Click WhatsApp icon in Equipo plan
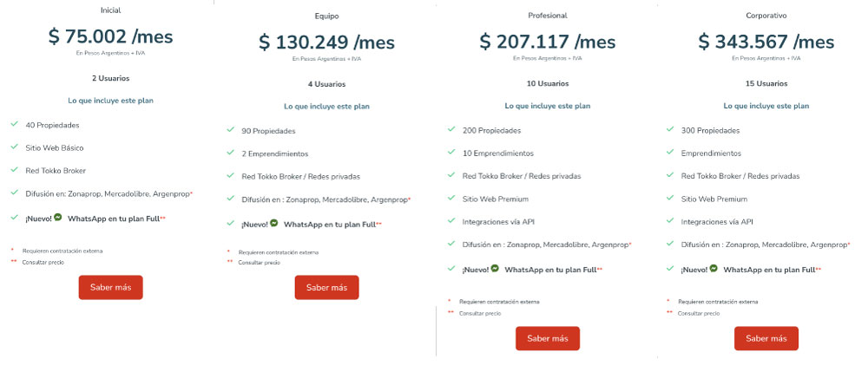Viewport: 868px width, 372px height. click(274, 224)
